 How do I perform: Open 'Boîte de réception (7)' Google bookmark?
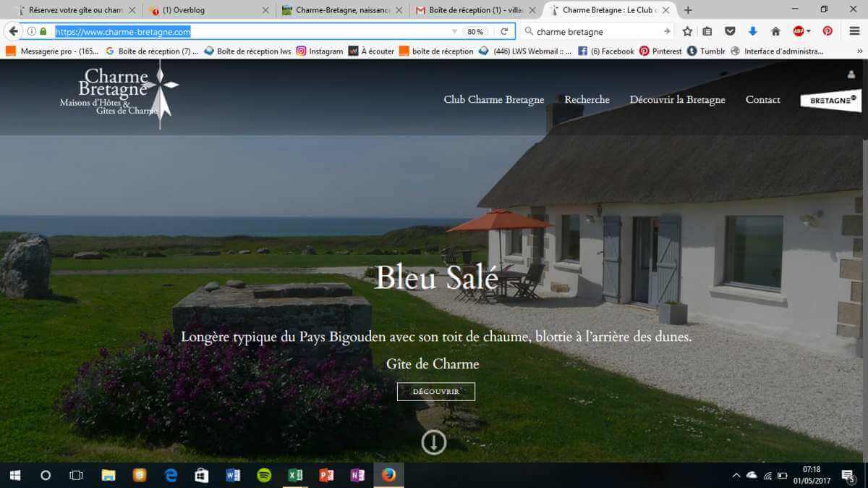click(152, 51)
